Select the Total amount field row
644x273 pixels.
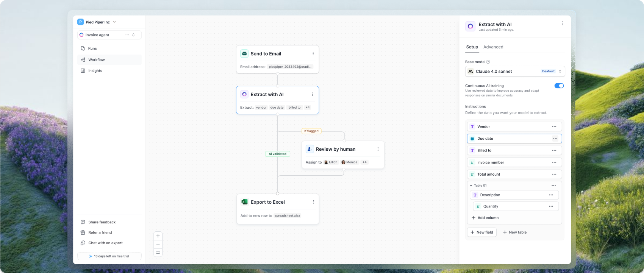click(514, 174)
